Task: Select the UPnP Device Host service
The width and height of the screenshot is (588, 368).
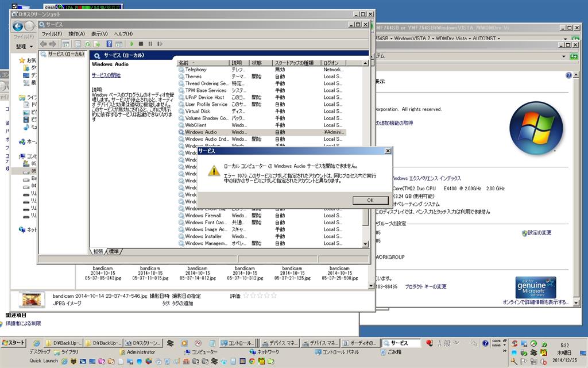Action: (261, 97)
